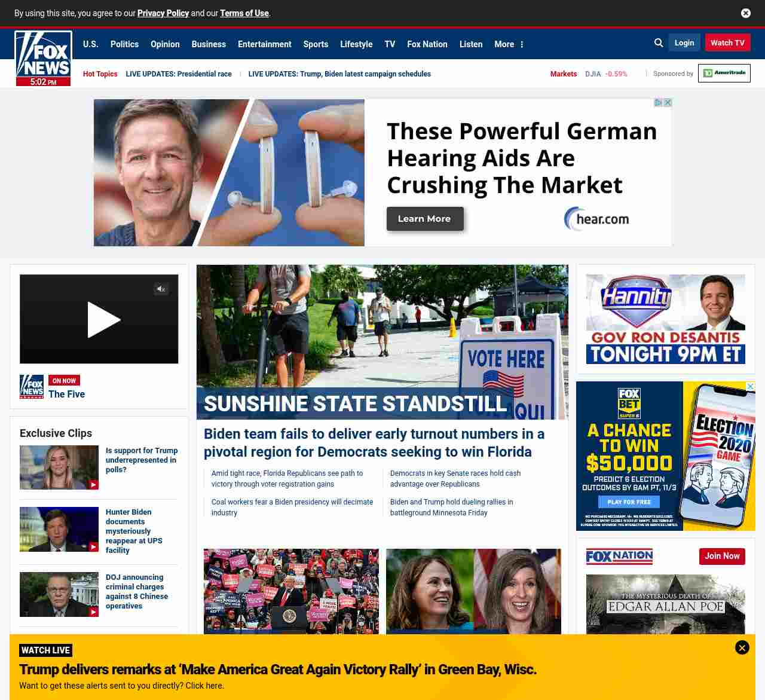Open the Hunter Biden documents clip thumbnail

coord(59,530)
